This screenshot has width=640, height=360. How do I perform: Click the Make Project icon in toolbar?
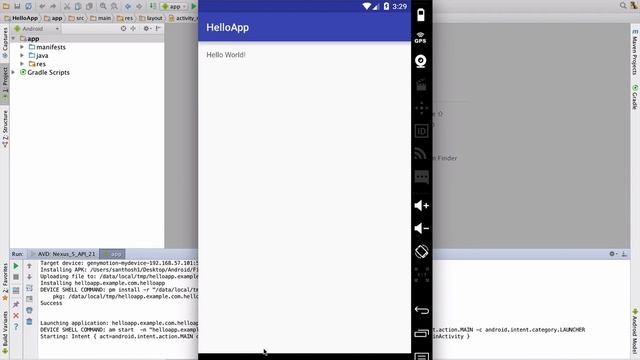point(153,6)
